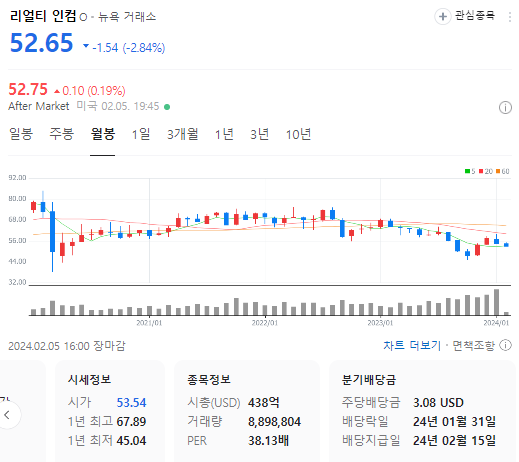This screenshot has height=462, width=519.
Task: Show the 1일 chart range
Action: (x=141, y=134)
